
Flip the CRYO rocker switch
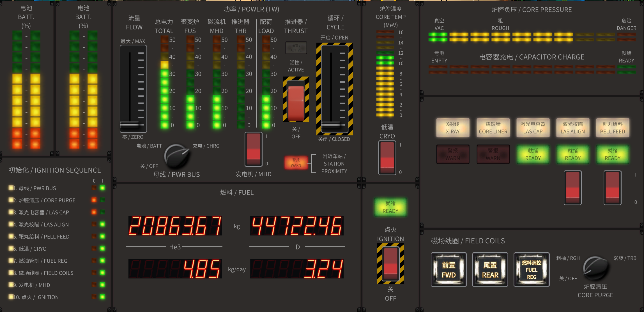point(387,158)
